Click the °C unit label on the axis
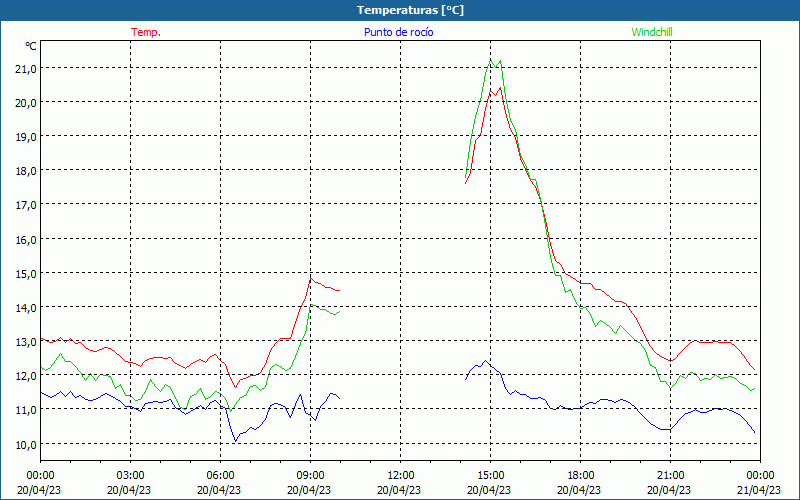 tap(31, 46)
